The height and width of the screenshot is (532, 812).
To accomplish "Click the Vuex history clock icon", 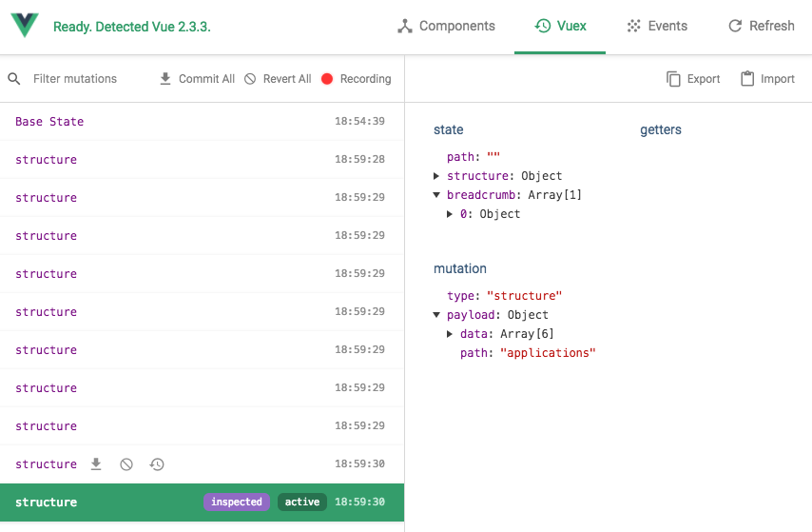I will 542,26.
